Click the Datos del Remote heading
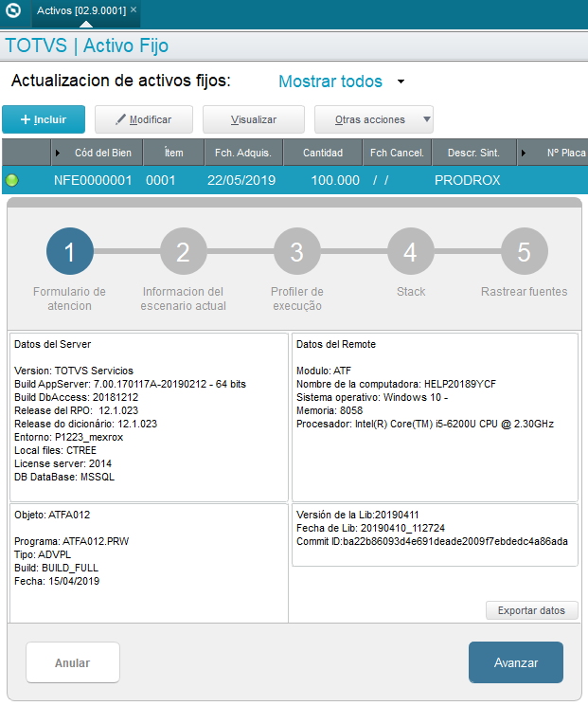The height and width of the screenshot is (706, 588). tap(336, 344)
